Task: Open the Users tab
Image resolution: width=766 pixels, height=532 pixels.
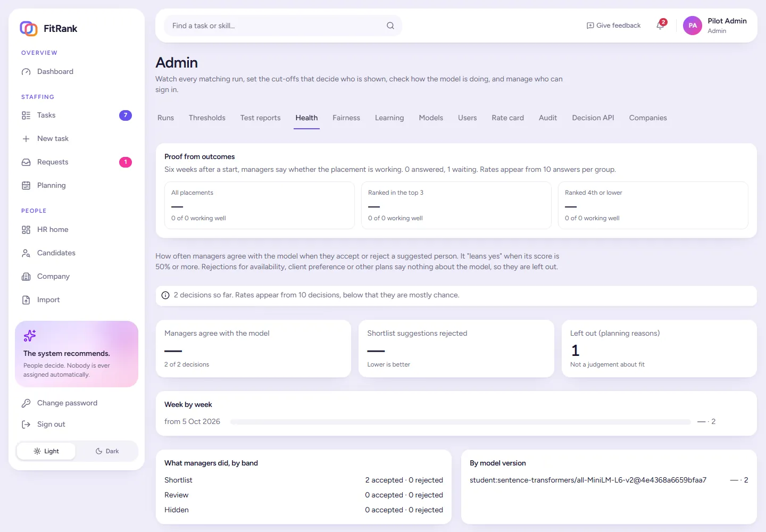Action: click(468, 118)
